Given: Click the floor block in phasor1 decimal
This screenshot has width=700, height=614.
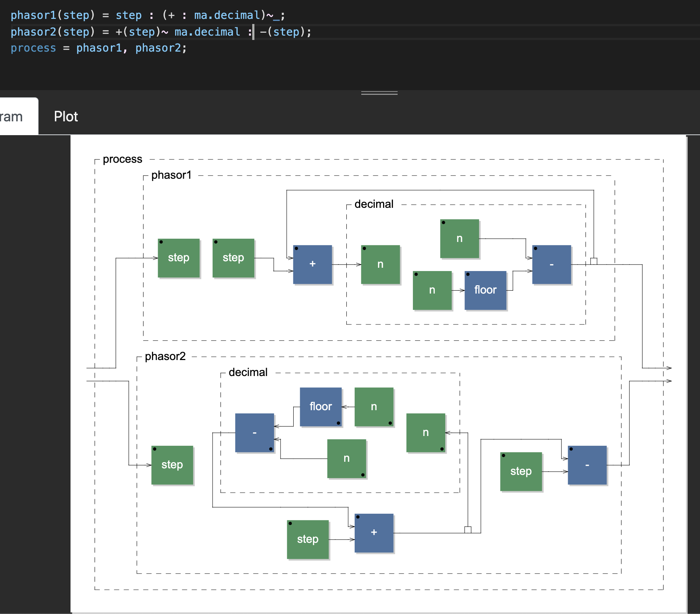Looking at the screenshot, I should click(x=485, y=290).
